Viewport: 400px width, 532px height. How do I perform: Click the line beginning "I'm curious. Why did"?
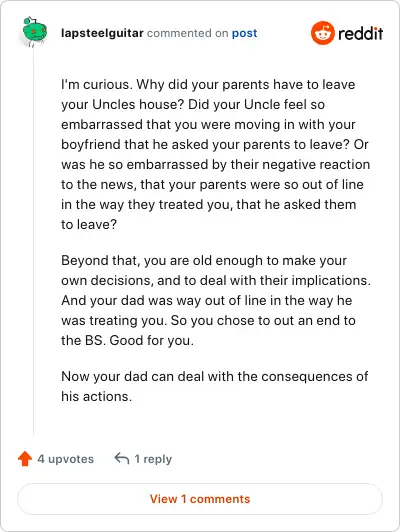pyautogui.click(x=208, y=84)
